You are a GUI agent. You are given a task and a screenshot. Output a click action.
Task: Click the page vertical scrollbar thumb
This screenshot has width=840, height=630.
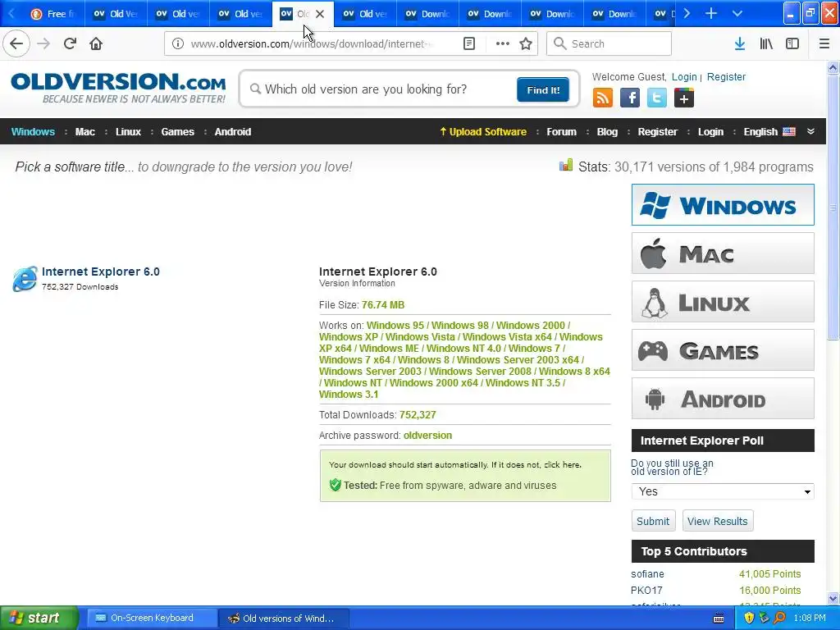coord(833,206)
